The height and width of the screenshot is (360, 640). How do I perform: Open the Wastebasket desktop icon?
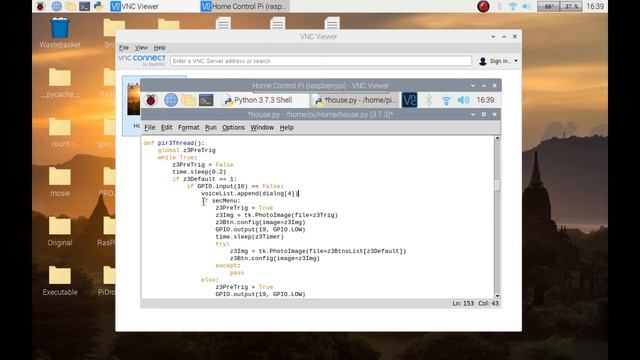click(x=60, y=33)
